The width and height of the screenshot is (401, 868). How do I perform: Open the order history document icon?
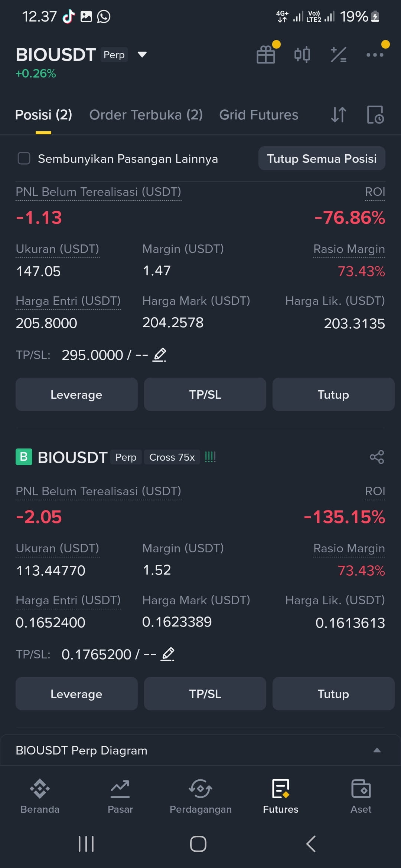pyautogui.click(x=375, y=115)
